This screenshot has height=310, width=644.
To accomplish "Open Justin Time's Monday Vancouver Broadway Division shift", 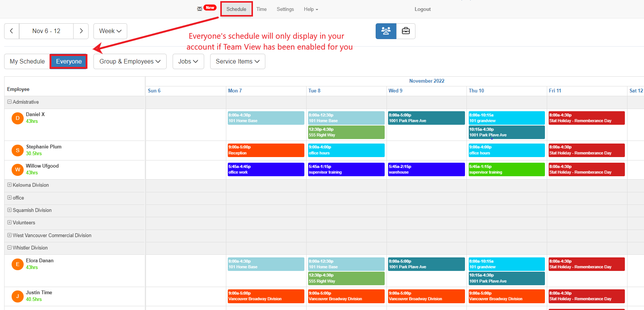I will pos(266,296).
